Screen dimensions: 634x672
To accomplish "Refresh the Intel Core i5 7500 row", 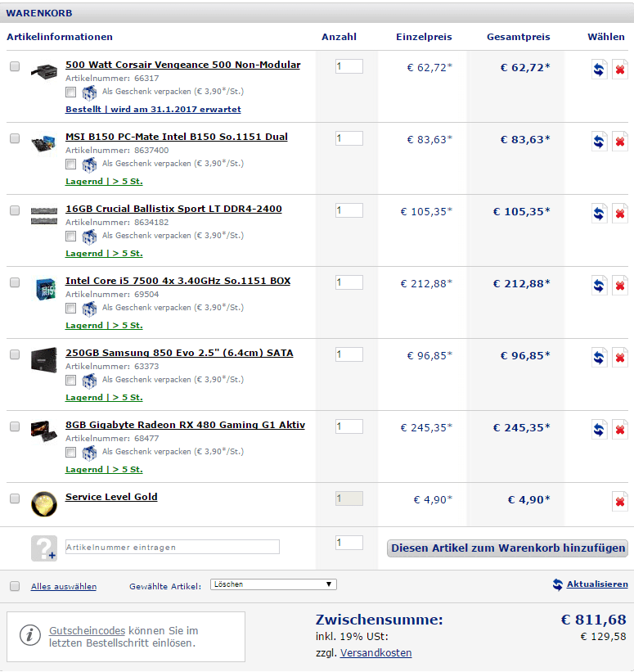I will coord(600,285).
